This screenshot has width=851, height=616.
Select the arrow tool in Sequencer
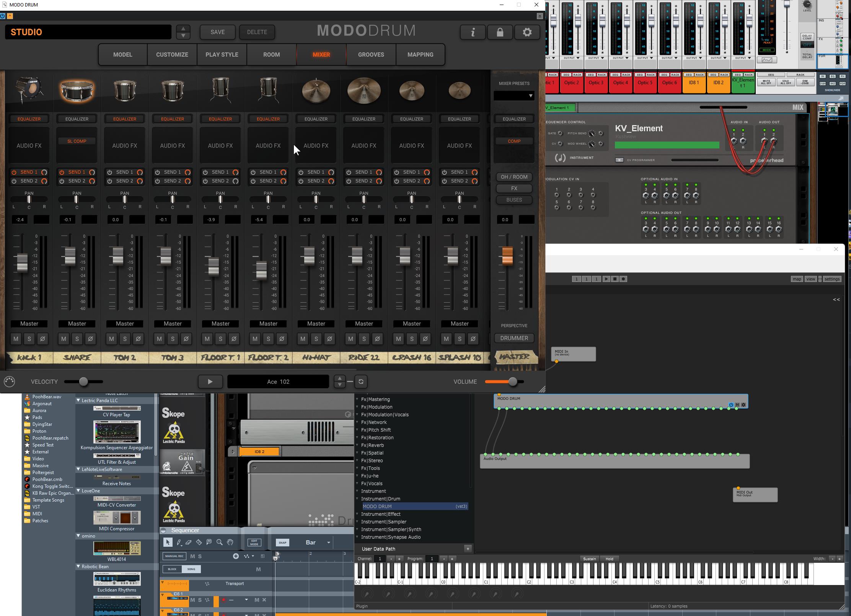tap(168, 542)
